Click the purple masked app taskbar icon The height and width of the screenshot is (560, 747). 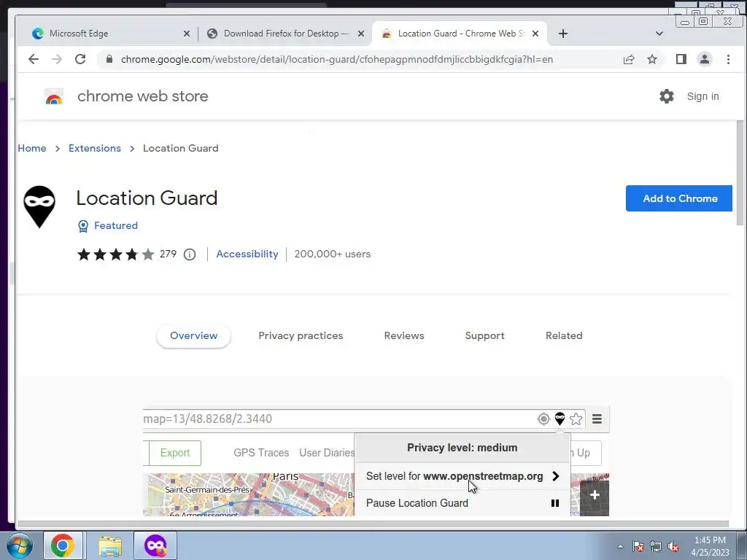click(155, 545)
